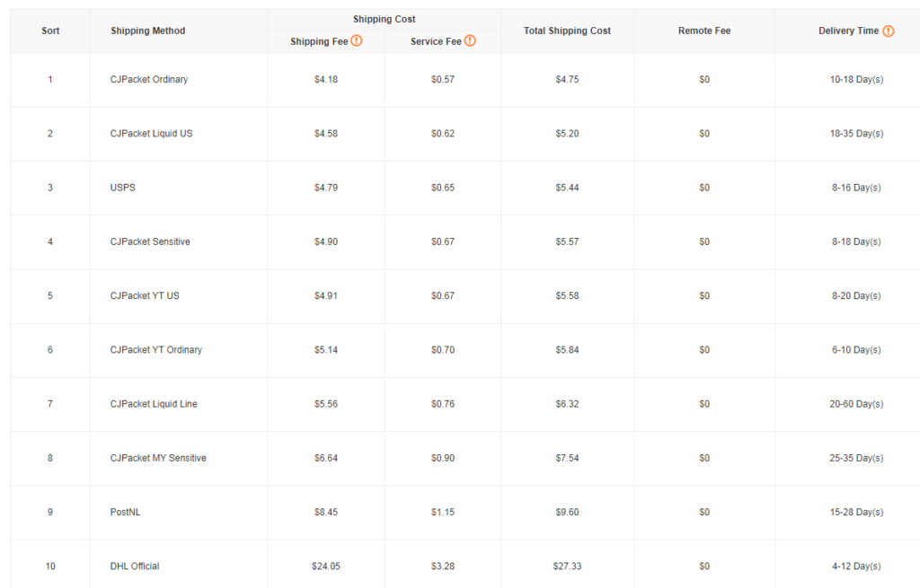Click the $27.33 total cost cell

568,566
